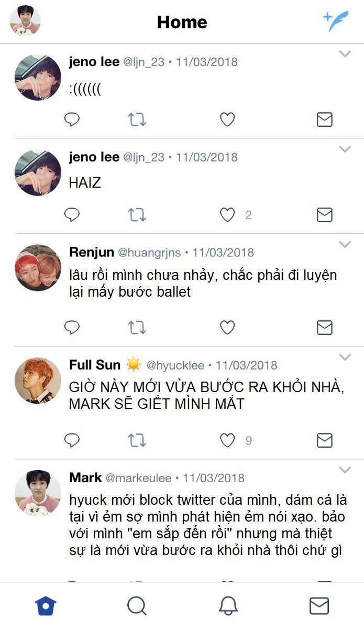Share jeno lee's ":((((((" tweet via message icon
The height and width of the screenshot is (629, 364).
tap(325, 120)
